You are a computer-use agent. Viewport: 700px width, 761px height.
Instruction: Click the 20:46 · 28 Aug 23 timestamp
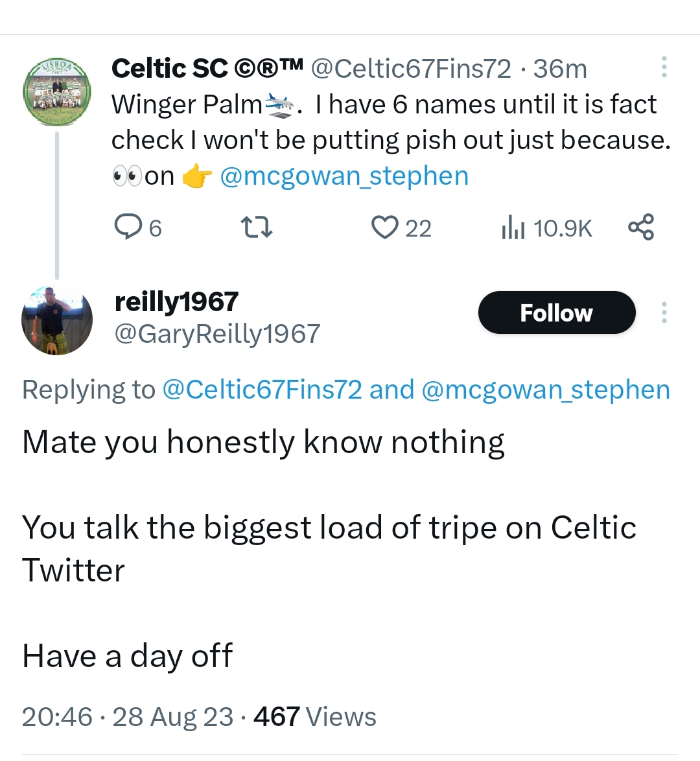[127, 717]
